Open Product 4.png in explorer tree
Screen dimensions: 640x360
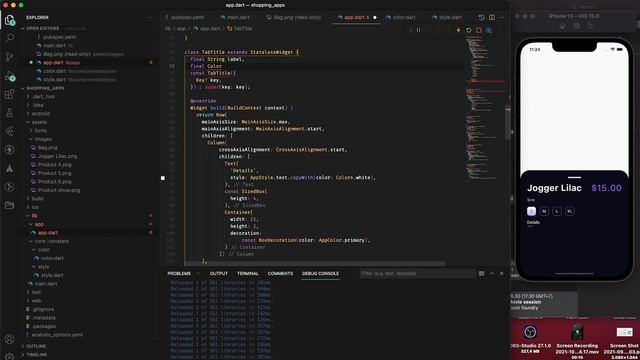point(54,164)
